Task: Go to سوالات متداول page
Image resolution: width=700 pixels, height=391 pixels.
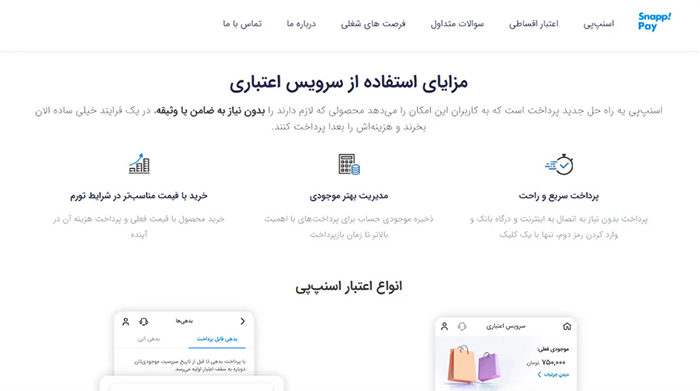Action: [457, 24]
